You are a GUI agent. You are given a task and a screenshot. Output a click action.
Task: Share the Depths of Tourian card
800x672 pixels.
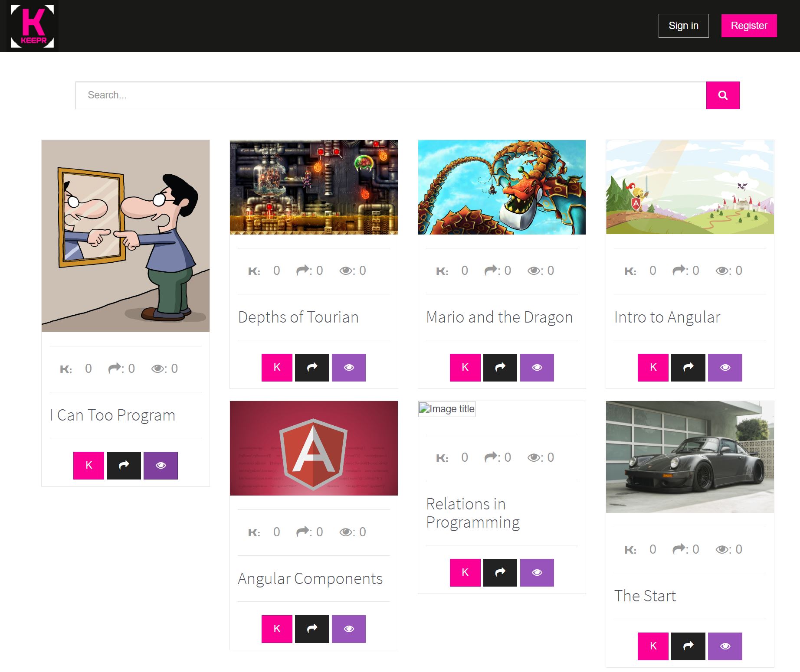pyautogui.click(x=312, y=368)
